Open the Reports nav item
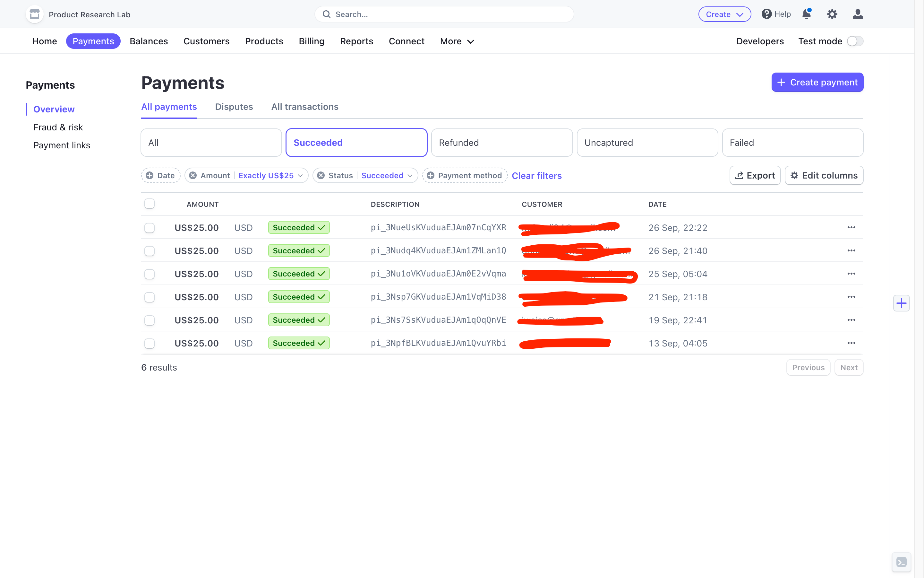 (x=357, y=41)
